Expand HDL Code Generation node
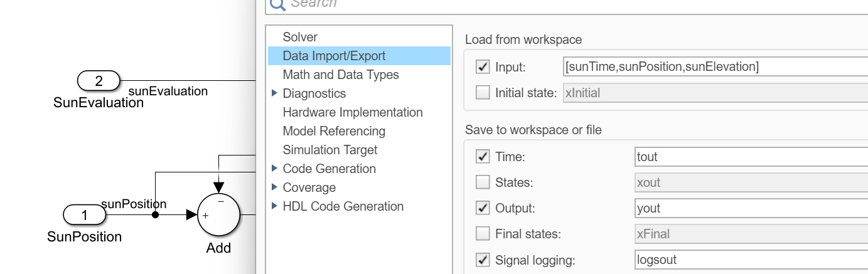This screenshot has height=274, width=868. point(274,206)
